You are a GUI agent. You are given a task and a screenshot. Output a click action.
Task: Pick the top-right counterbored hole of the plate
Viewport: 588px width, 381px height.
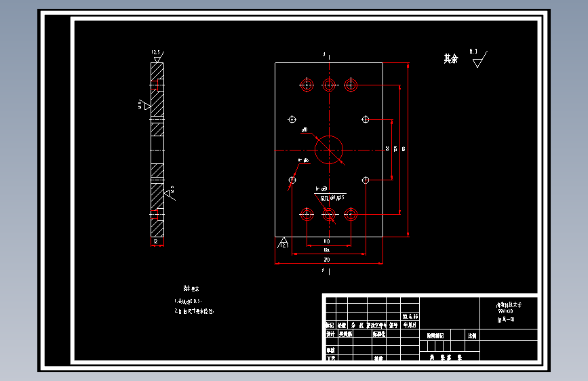click(x=351, y=85)
